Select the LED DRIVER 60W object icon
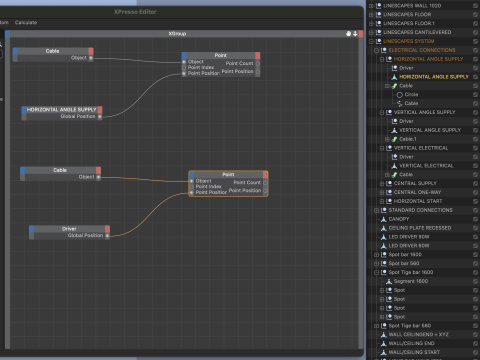Screen dimensions: 480x360 384,246
